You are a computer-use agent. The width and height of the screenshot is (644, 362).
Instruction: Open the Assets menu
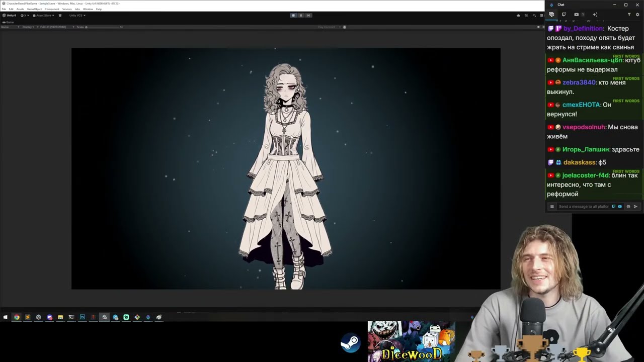20,9
